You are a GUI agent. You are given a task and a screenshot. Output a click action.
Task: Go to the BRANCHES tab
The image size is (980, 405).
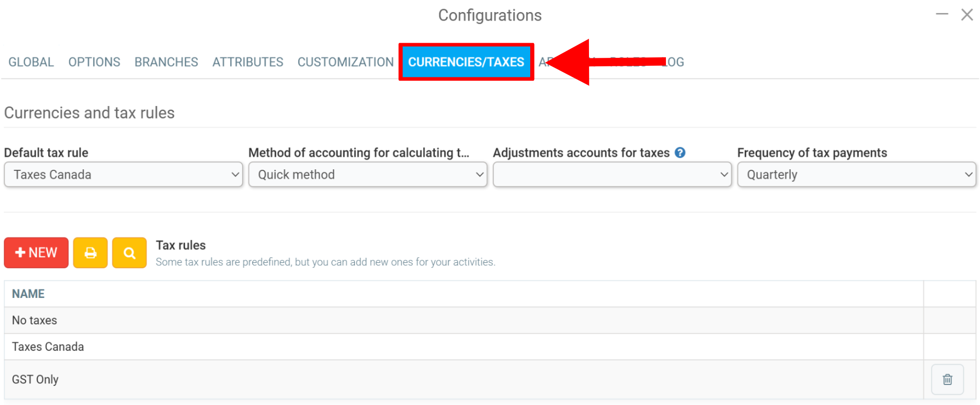point(166,62)
